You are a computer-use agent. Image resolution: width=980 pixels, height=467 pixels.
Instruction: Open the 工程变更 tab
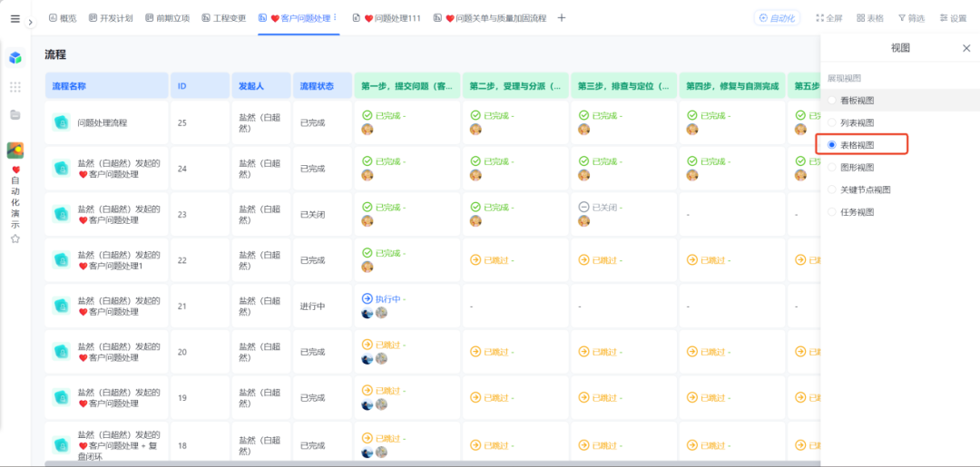point(224,18)
